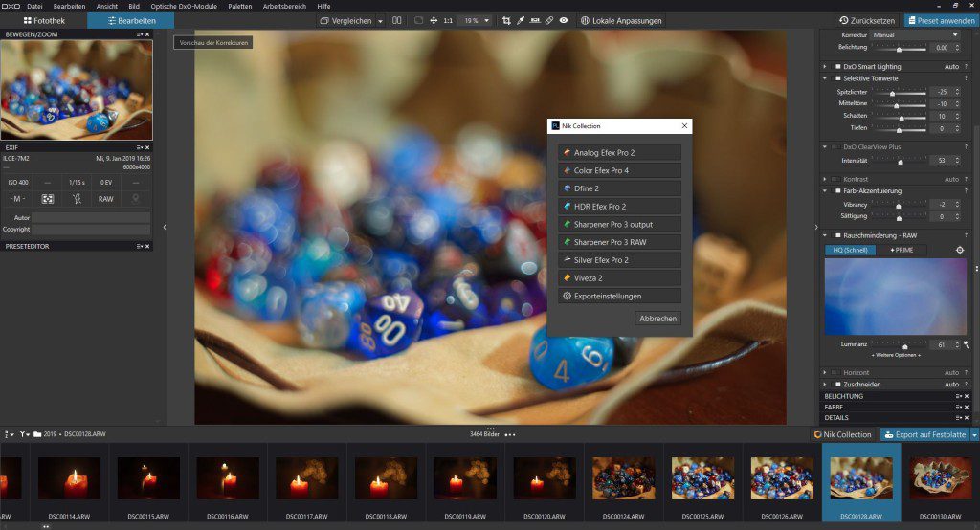Image resolution: width=980 pixels, height=530 pixels.
Task: Close the Nik Collection dialog
Action: (x=684, y=125)
